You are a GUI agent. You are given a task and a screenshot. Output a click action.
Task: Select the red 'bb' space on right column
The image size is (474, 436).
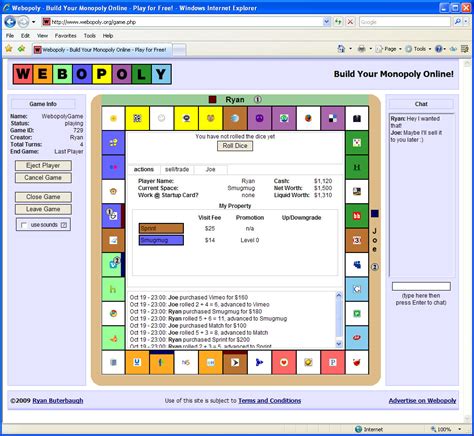[357, 216]
